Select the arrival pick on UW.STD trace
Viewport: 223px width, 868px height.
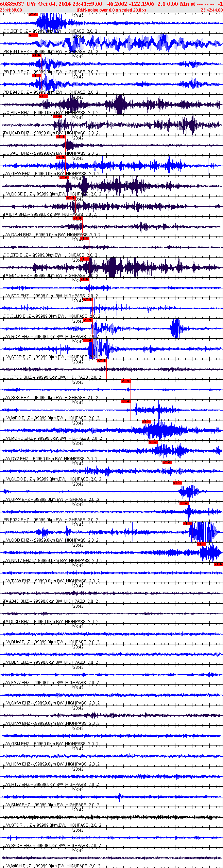tap(84, 279)
